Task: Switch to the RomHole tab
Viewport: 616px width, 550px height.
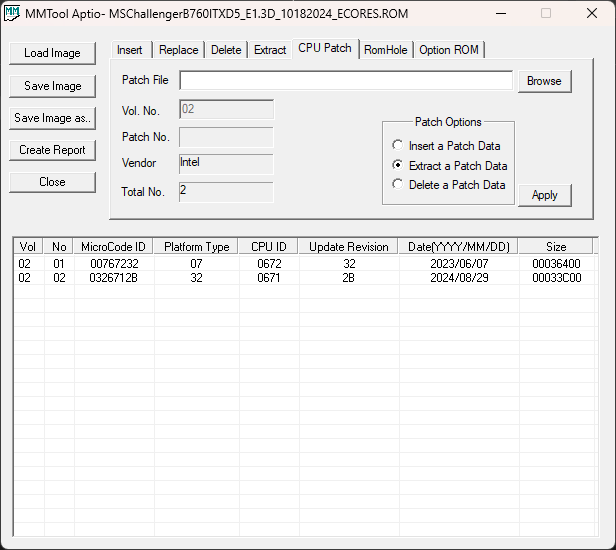Action: 385,50
